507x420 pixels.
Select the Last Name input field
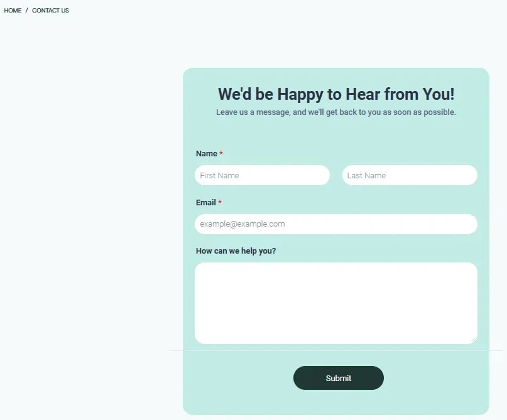(x=410, y=175)
